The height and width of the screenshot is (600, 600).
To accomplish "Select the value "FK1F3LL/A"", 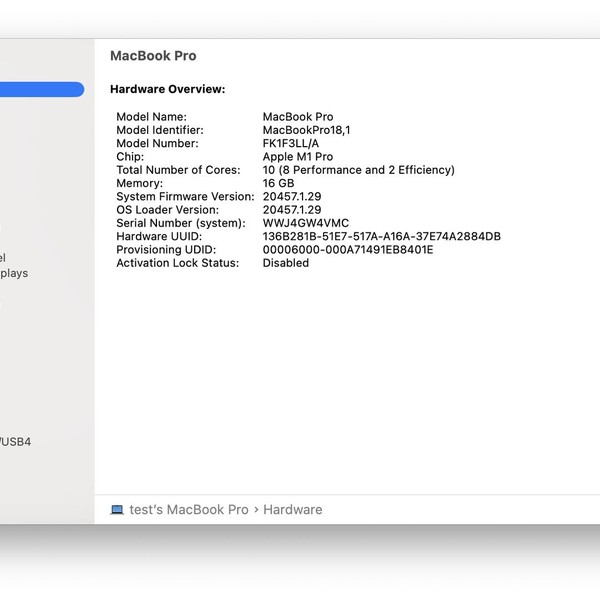I will [290, 143].
